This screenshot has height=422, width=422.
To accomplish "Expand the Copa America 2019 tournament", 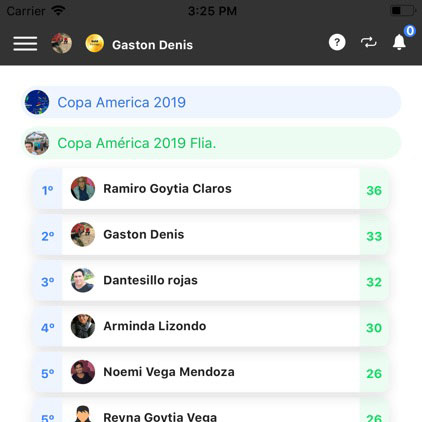I will (x=211, y=102).
